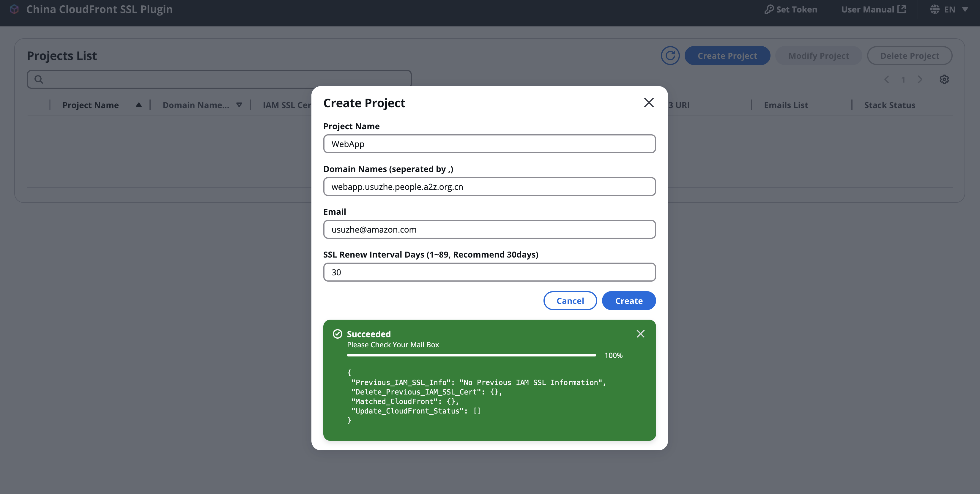This screenshot has height=494, width=980.
Task: Go to previous page arrow
Action: (x=886, y=80)
